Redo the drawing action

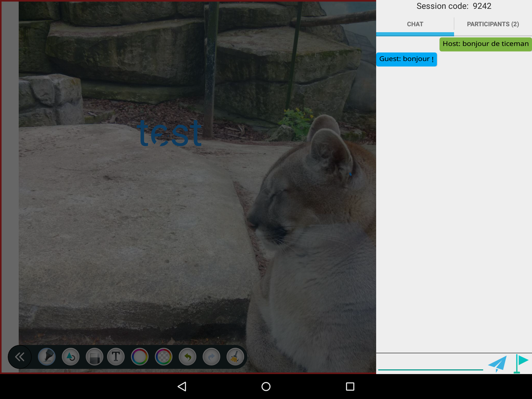click(211, 357)
